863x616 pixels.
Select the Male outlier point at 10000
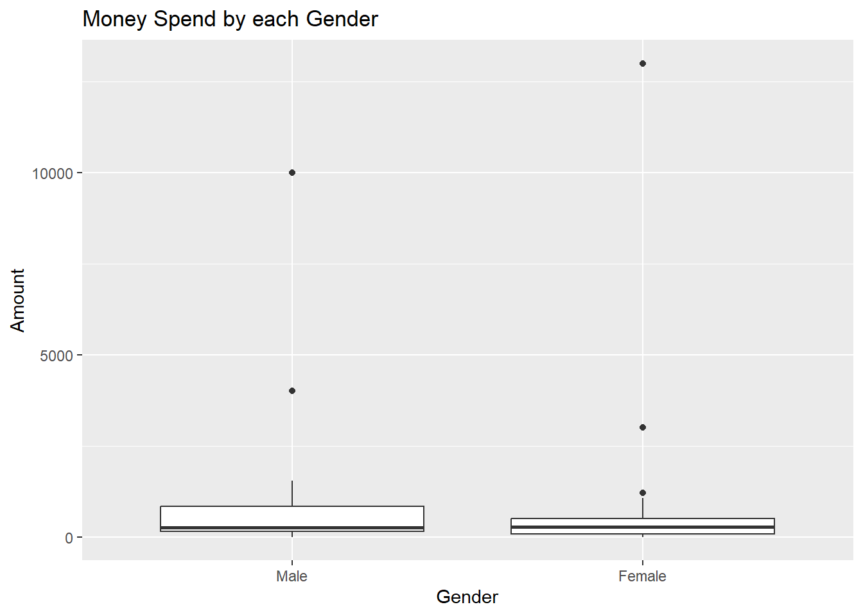[x=292, y=173]
